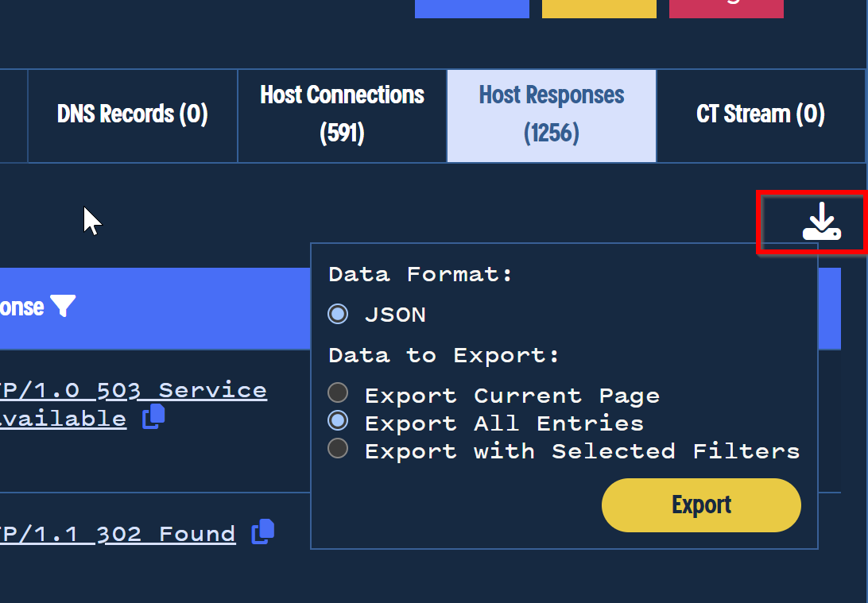Image resolution: width=868 pixels, height=603 pixels.
Task: Filter the Response column with funnel icon
Action: point(63,306)
